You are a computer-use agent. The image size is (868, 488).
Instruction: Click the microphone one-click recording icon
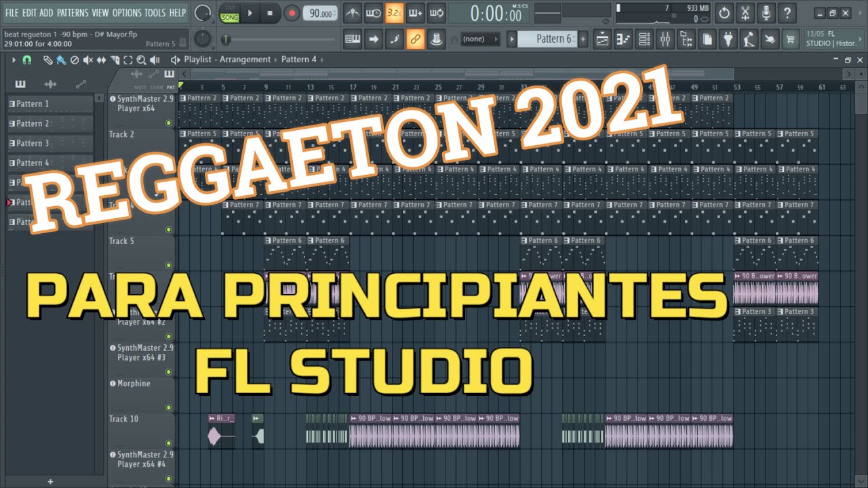[x=766, y=13]
